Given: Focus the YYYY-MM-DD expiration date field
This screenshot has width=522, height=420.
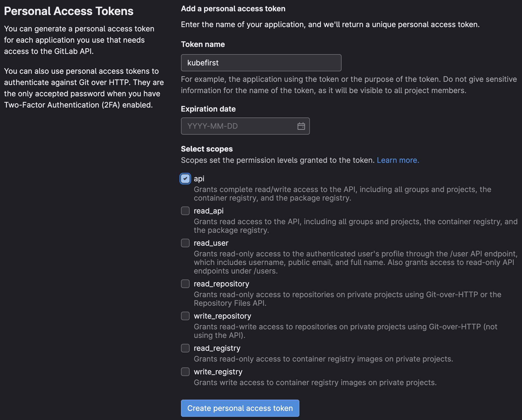Looking at the screenshot, I should (245, 126).
